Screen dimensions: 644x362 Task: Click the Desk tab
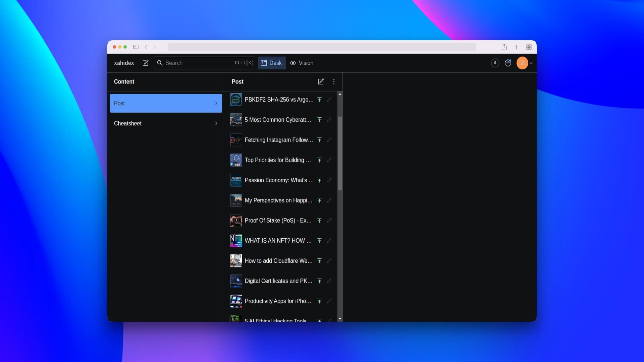point(272,63)
